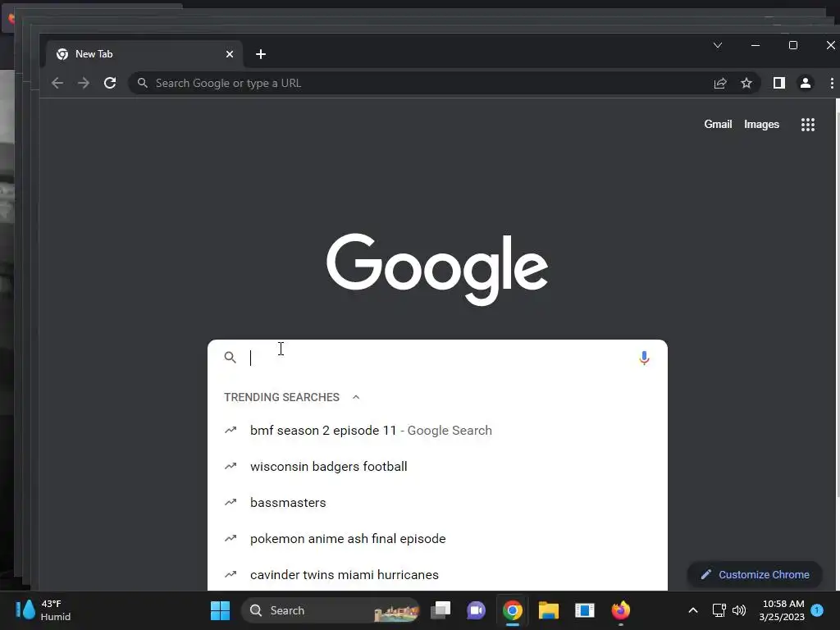Screen dimensions: 840x630
Task: Open the Chrome profile avatar
Action: pyautogui.click(x=806, y=83)
